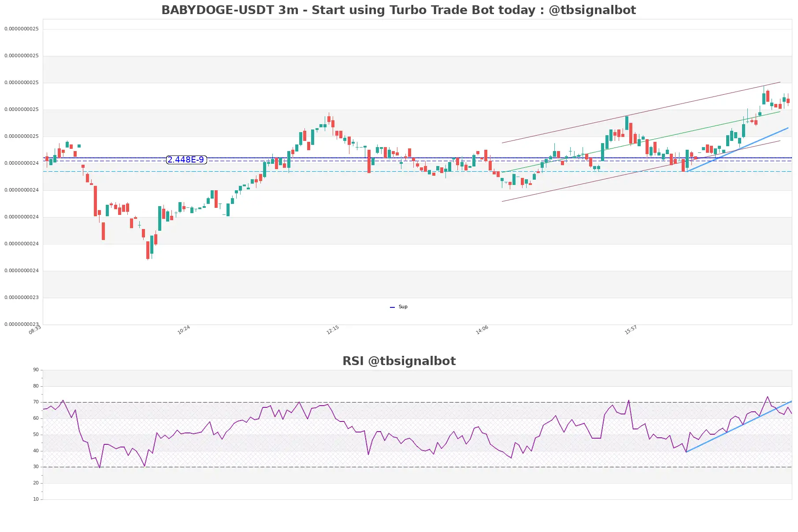Click the RSI 50 axis label
The height and width of the screenshot is (532, 798).
[36, 434]
